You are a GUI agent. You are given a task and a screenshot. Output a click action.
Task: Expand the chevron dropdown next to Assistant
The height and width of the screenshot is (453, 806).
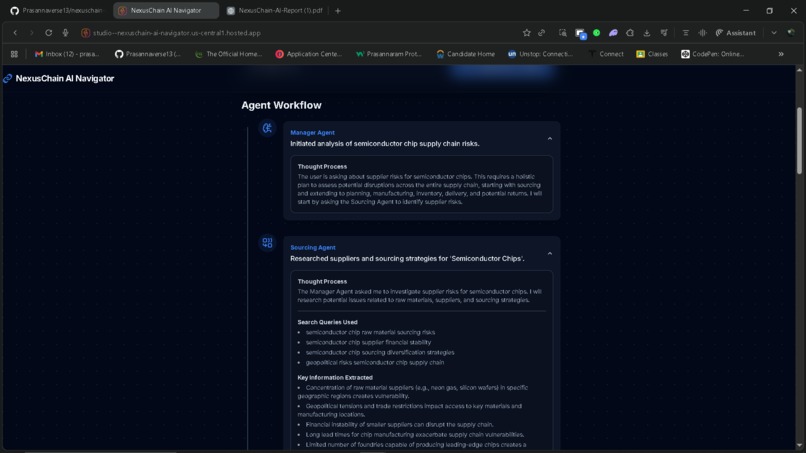click(x=774, y=33)
